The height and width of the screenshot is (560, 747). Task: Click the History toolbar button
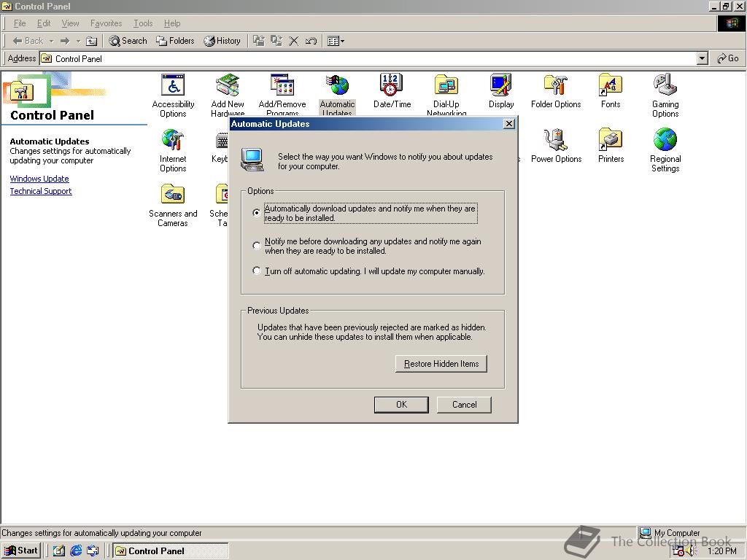pyautogui.click(x=222, y=41)
